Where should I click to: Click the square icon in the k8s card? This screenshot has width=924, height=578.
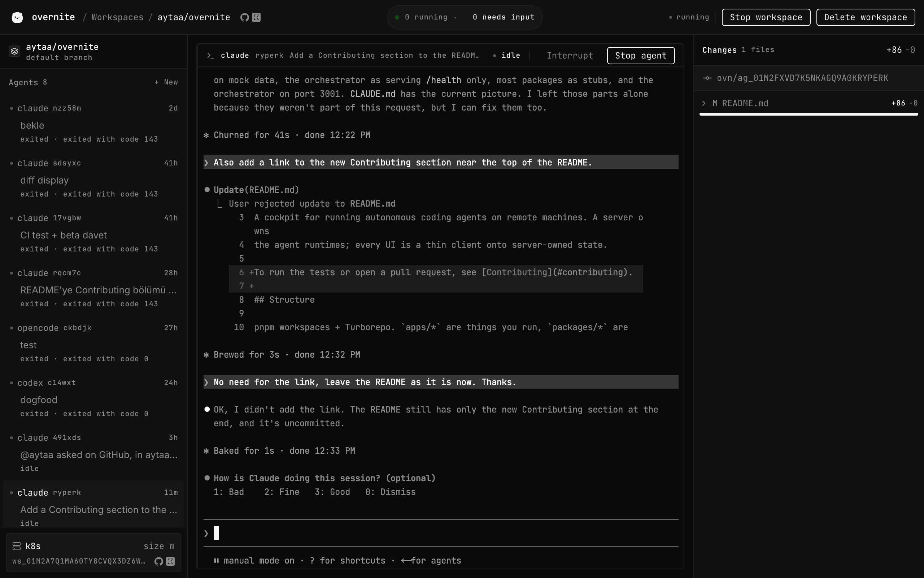(171, 561)
